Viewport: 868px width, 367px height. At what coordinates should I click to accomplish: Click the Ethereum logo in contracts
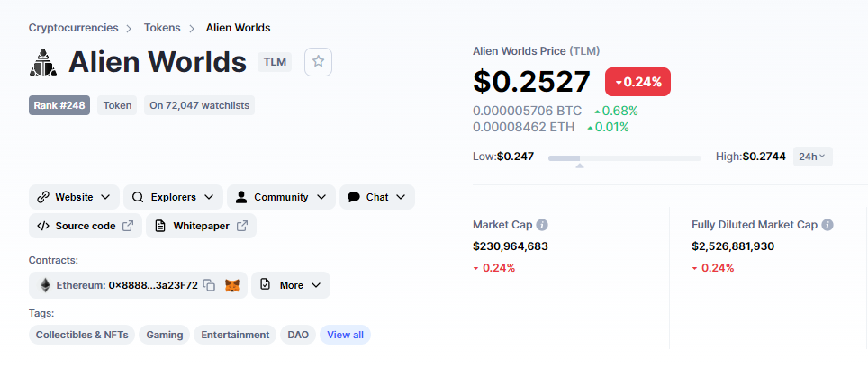pyautogui.click(x=45, y=285)
